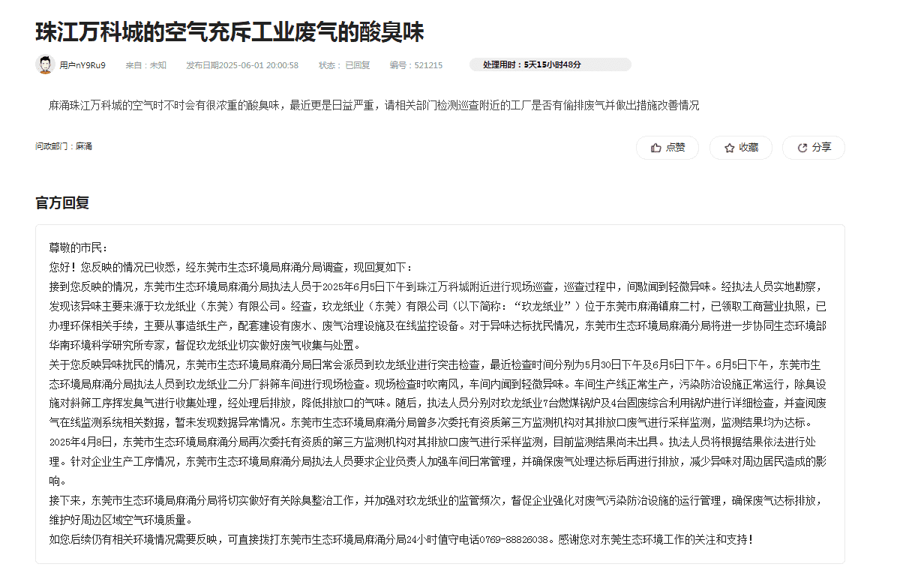
Task: Click the 发布日期2025-06-01 20:00:58 text
Action: tap(242, 65)
